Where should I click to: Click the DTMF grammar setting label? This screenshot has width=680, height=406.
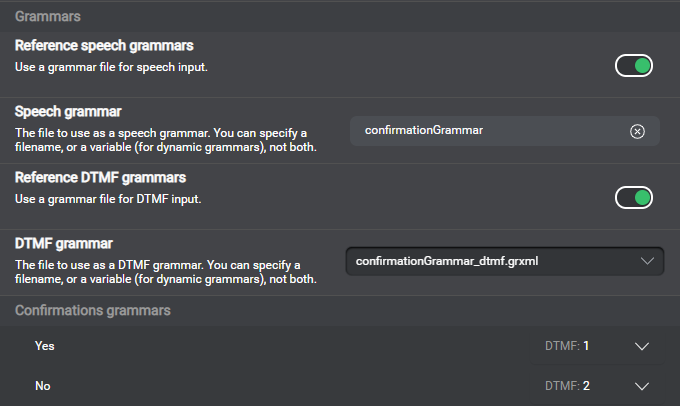click(64, 243)
